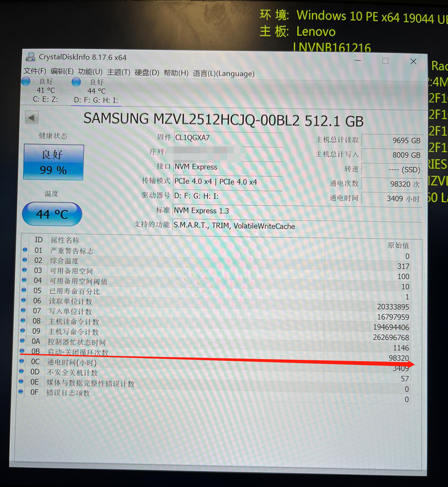The image size is (448, 487).
Task: Open the 硬盘(D) menu
Action: tap(147, 73)
